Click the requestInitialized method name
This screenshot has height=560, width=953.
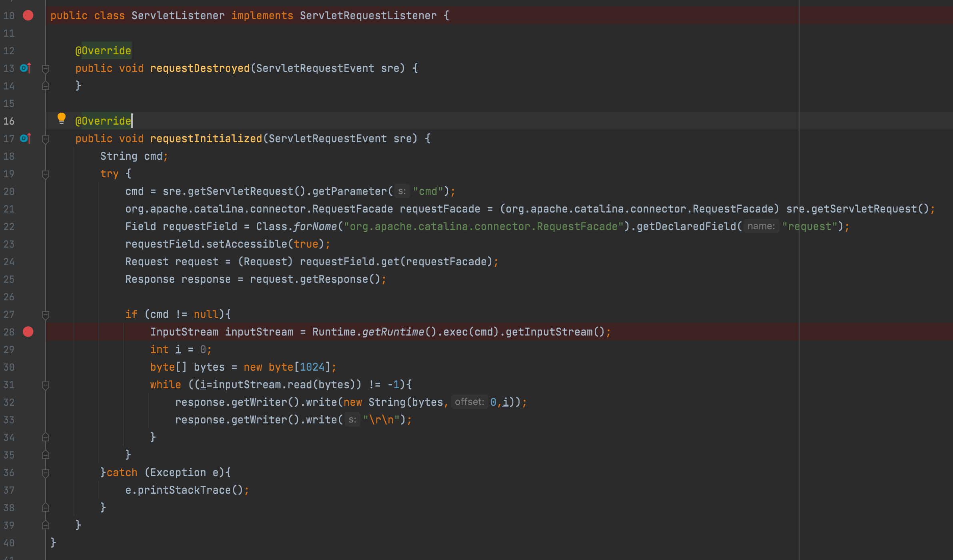tap(206, 139)
